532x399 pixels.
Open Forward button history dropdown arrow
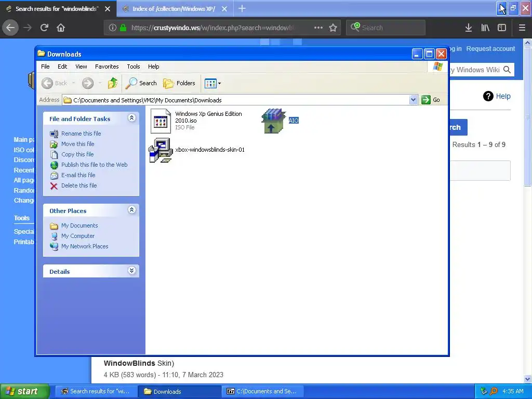point(100,83)
